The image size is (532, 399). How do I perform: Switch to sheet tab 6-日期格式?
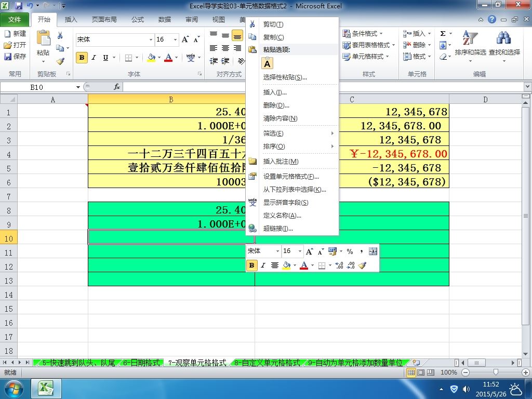(x=141, y=363)
